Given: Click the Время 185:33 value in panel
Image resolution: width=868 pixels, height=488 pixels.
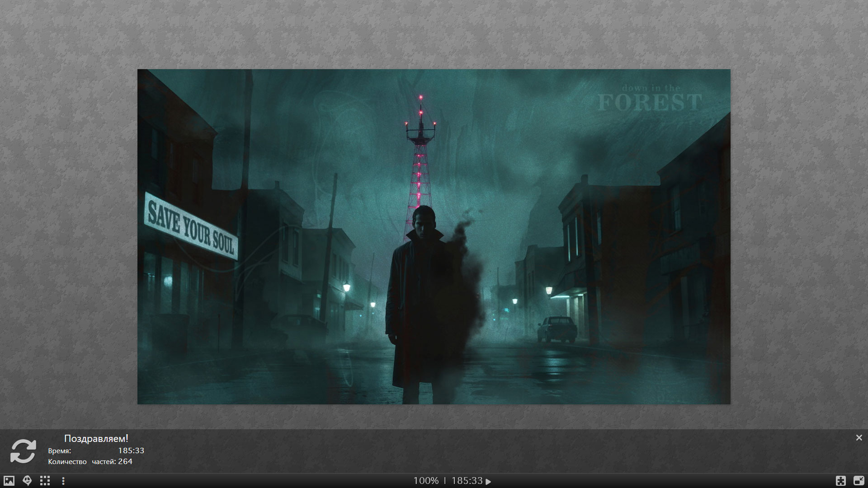Looking at the screenshot, I should pyautogui.click(x=131, y=450).
